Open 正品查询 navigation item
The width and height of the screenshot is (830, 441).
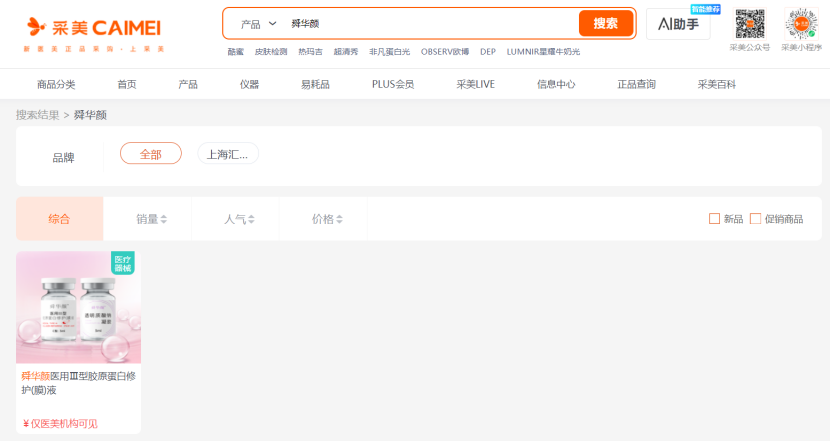[x=636, y=84]
